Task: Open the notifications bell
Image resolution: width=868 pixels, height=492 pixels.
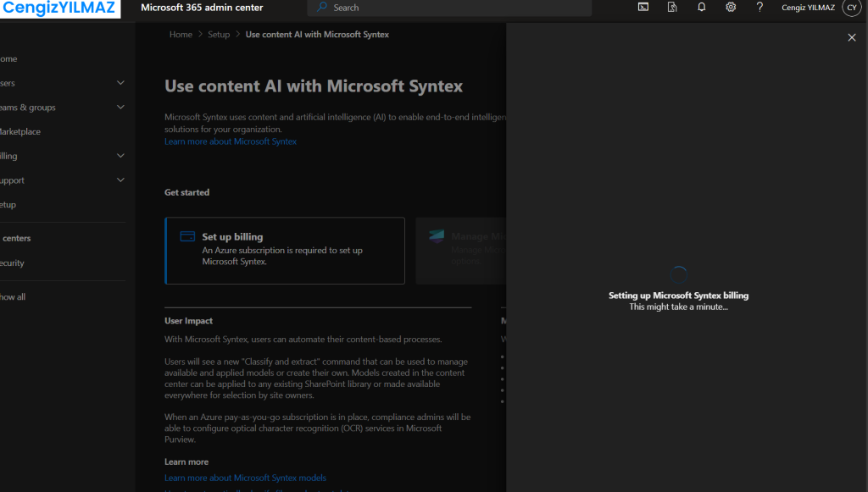Action: tap(701, 8)
